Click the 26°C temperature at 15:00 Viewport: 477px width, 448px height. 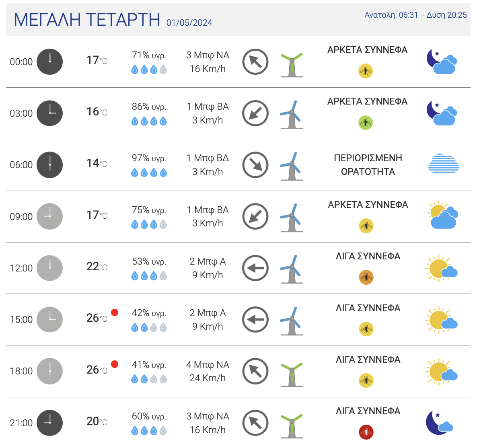(x=97, y=318)
